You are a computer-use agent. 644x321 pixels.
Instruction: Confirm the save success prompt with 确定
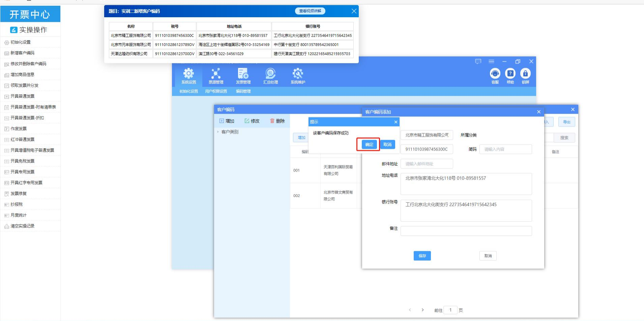(369, 144)
